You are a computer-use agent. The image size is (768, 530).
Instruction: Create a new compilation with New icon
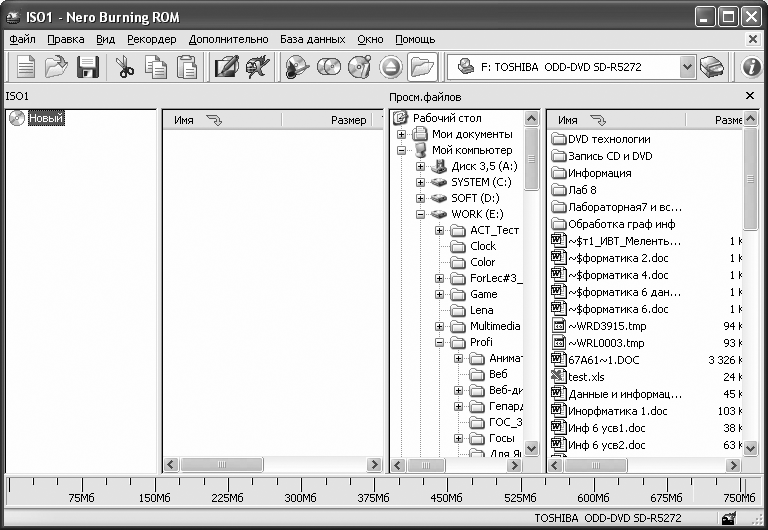click(x=25, y=67)
